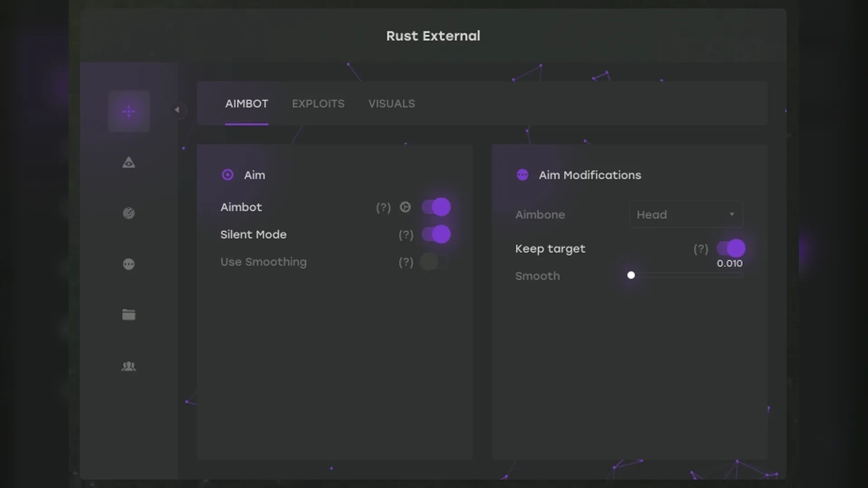Open the folder configs sidebar icon

click(x=129, y=314)
